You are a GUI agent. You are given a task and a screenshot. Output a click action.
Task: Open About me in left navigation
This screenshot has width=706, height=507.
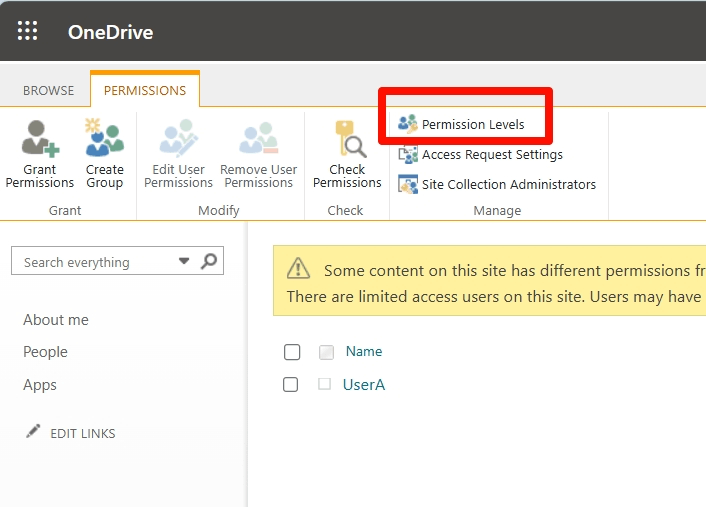pos(56,320)
